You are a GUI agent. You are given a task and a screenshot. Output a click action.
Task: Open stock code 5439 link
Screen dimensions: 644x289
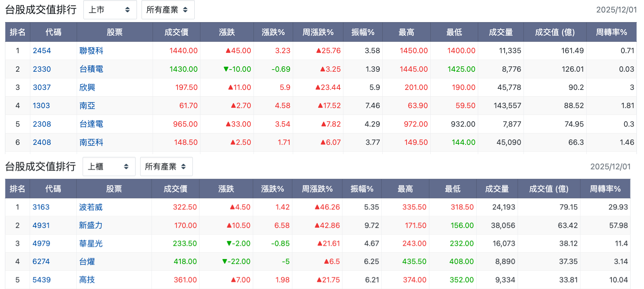(41, 280)
